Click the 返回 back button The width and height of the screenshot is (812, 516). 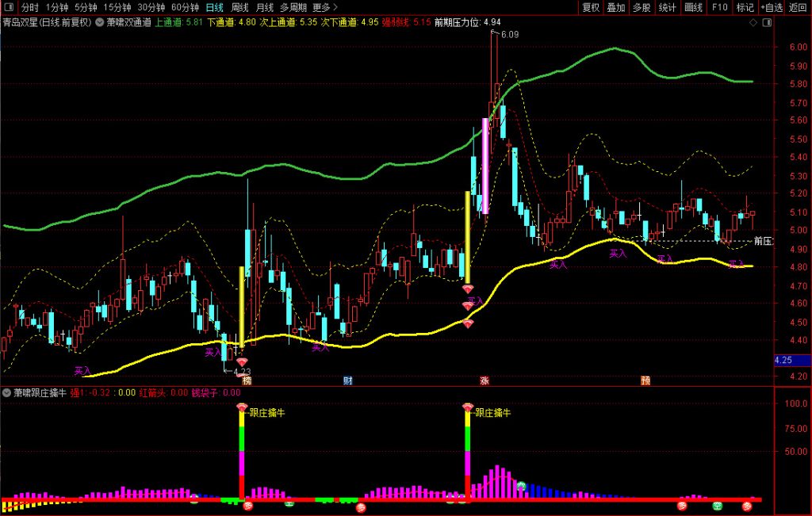798,8
